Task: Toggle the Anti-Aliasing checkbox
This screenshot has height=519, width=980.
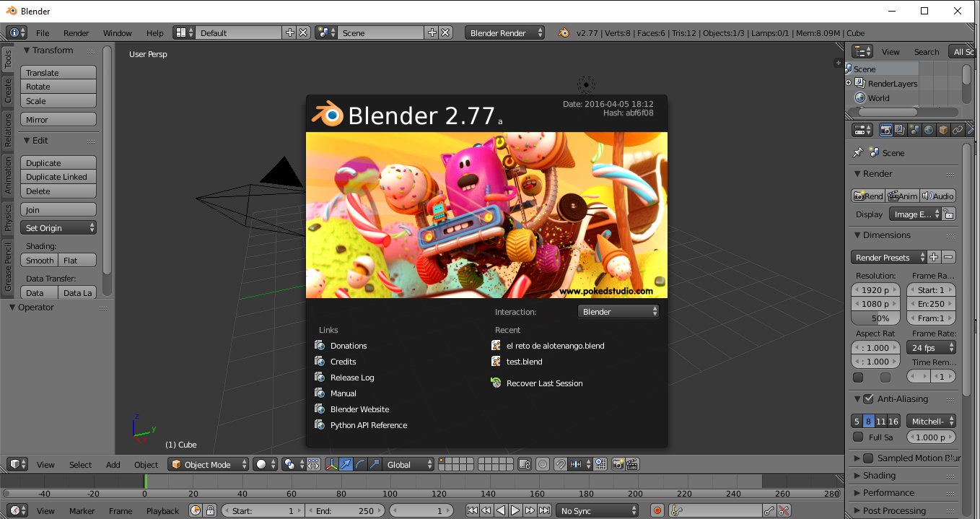Action: (868, 398)
